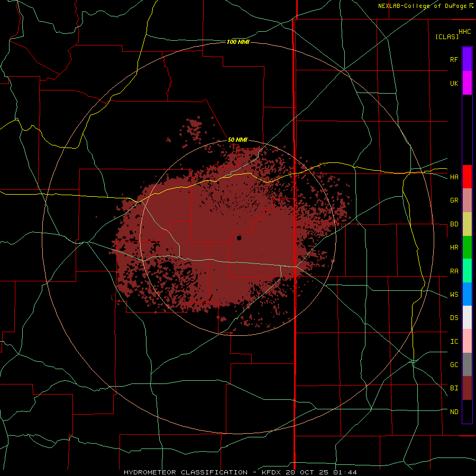Viewport: 476px width, 476px height.
Task: Click the IC legend label
Action: [454, 342]
